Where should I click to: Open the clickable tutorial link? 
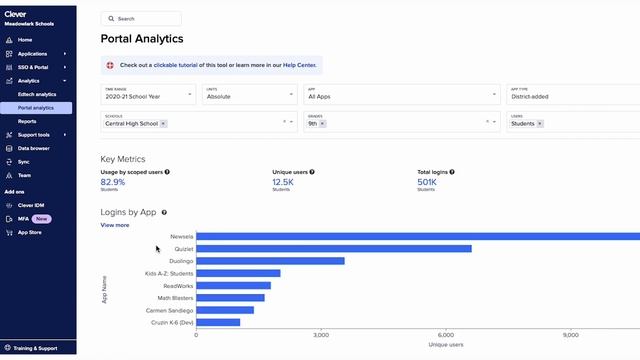(x=176, y=65)
